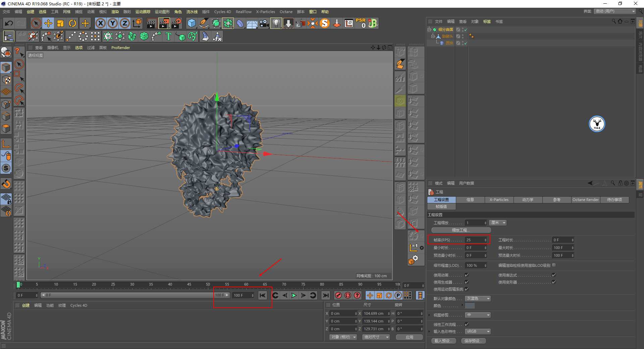Open the 运动图形 menu

(162, 12)
